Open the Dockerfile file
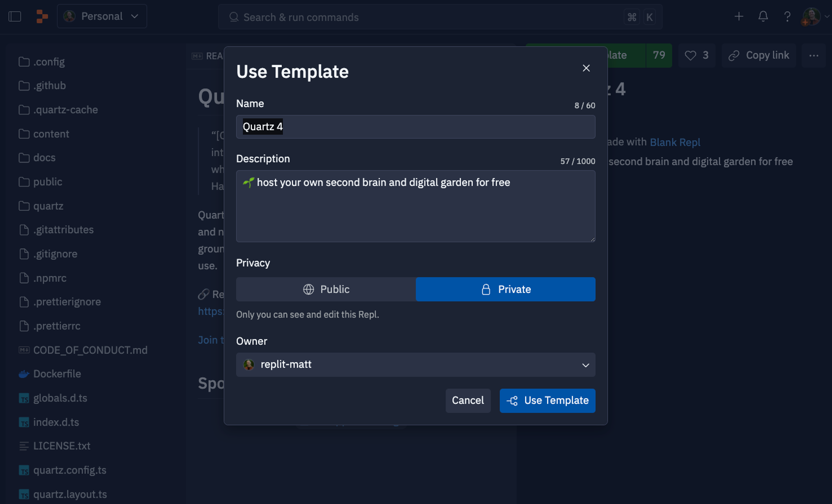This screenshot has width=832, height=504. (57, 374)
